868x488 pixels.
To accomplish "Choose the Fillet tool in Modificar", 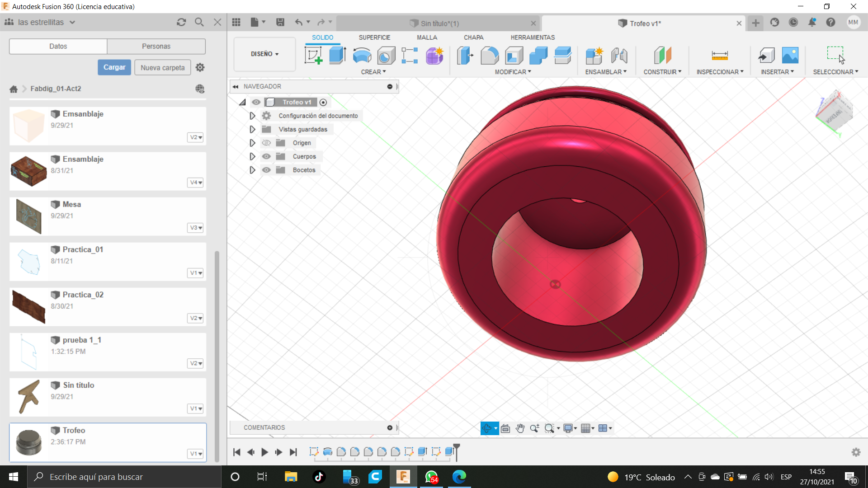I will [x=490, y=56].
